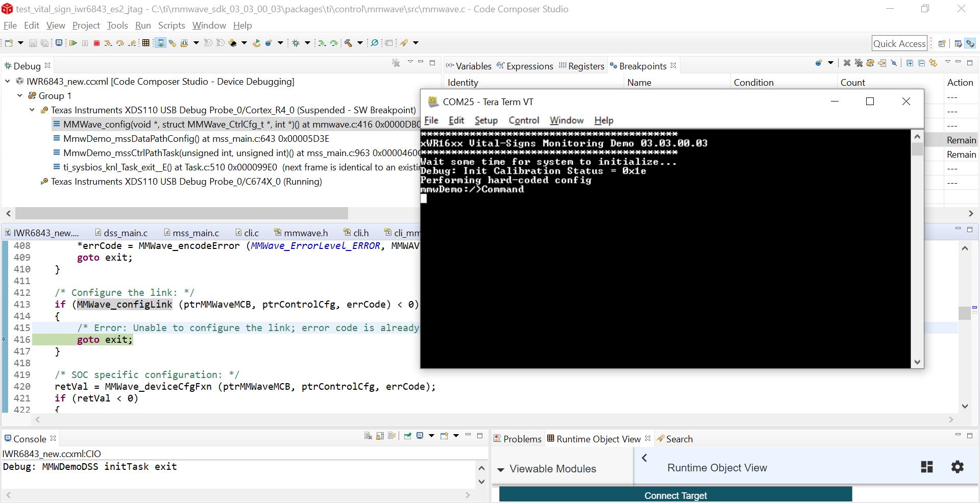
Task: Click the red Terminate debug icon
Action: click(x=96, y=43)
